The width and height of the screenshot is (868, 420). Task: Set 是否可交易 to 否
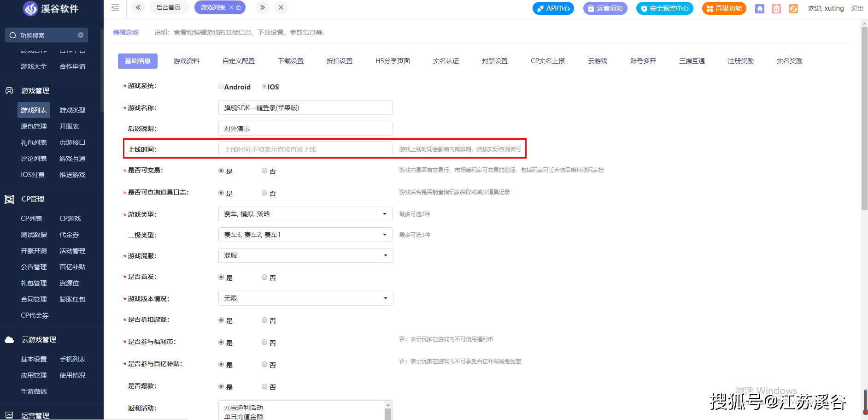click(264, 171)
